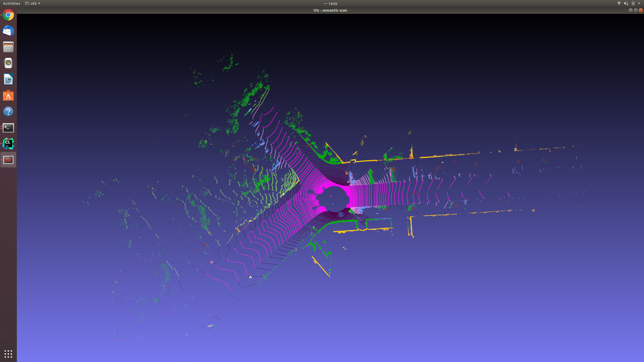Open Rhythmbox music player icon

pyautogui.click(x=8, y=63)
